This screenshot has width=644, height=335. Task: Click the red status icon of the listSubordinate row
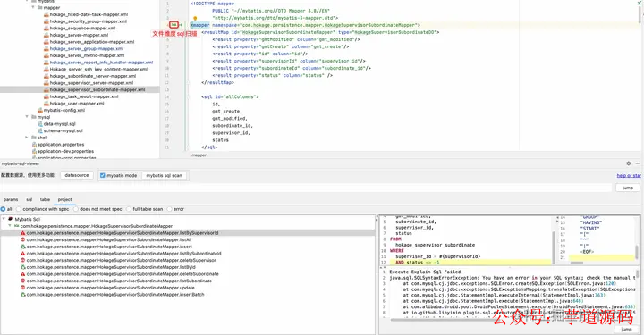pyautogui.click(x=23, y=281)
